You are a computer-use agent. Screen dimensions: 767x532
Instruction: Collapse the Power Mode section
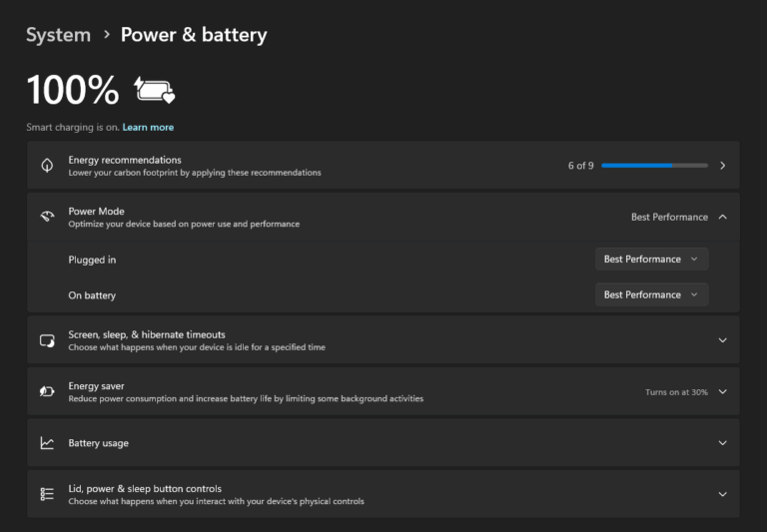click(x=722, y=217)
